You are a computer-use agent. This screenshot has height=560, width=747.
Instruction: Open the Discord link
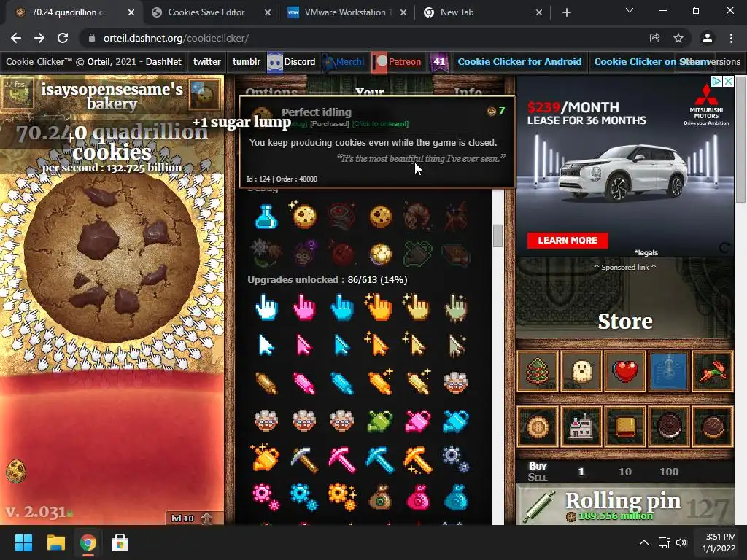point(299,61)
